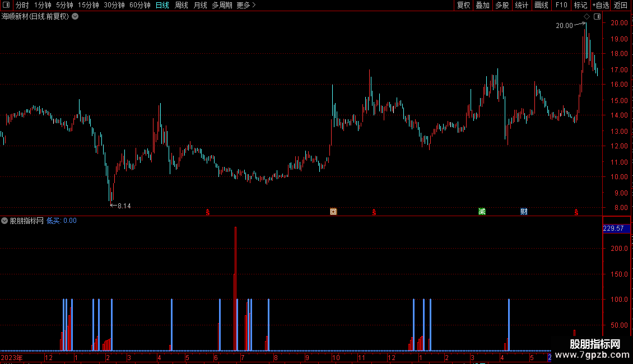Select the 周线 weekly chart tab

click(x=181, y=5)
